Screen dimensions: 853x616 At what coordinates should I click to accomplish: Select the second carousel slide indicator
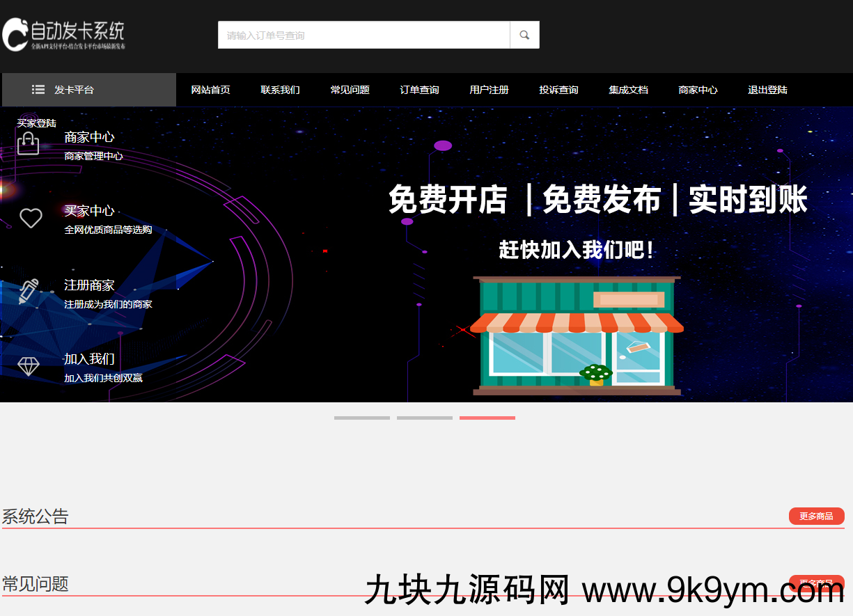pos(424,418)
